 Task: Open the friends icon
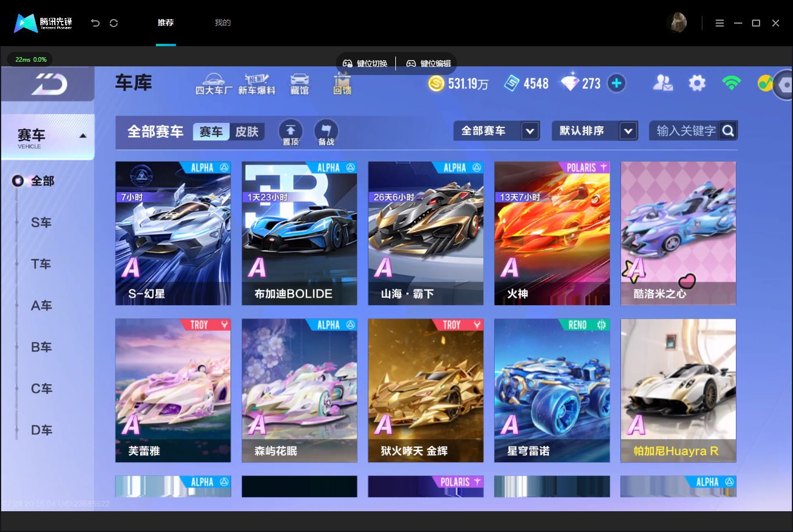click(663, 83)
